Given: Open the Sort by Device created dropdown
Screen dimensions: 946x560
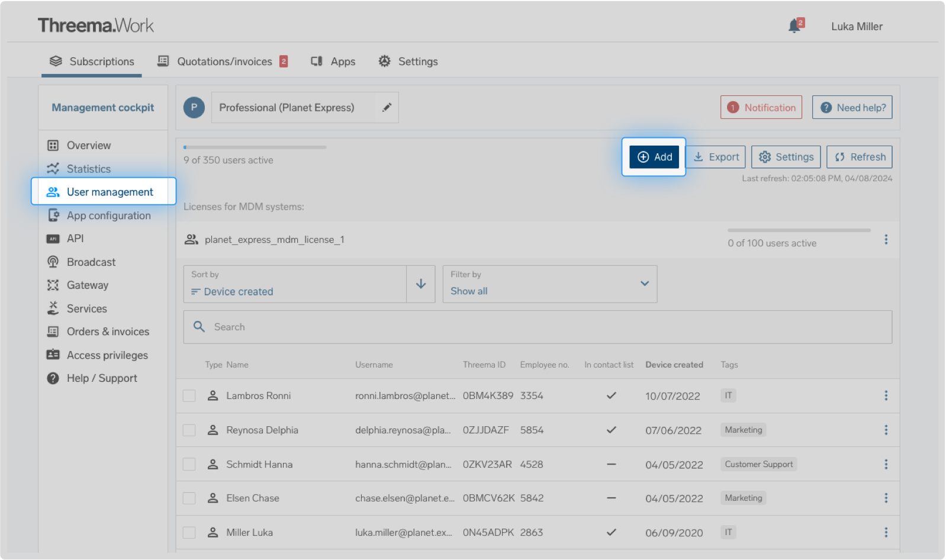Looking at the screenshot, I should pyautogui.click(x=295, y=284).
